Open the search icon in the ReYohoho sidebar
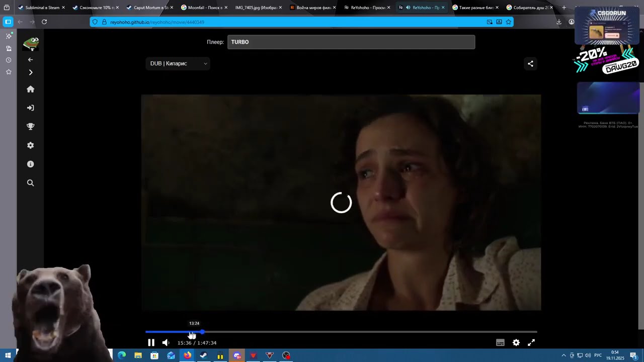644x362 pixels. pyautogui.click(x=30, y=183)
